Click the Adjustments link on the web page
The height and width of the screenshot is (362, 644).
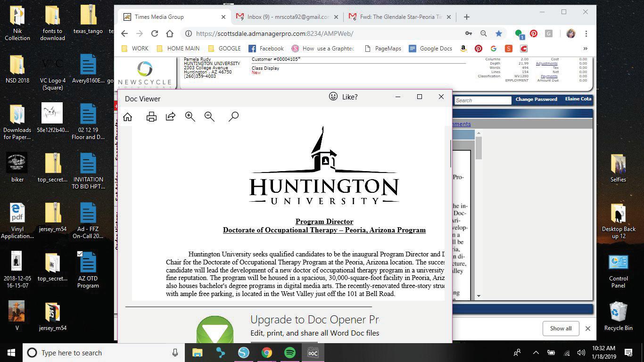(x=546, y=64)
